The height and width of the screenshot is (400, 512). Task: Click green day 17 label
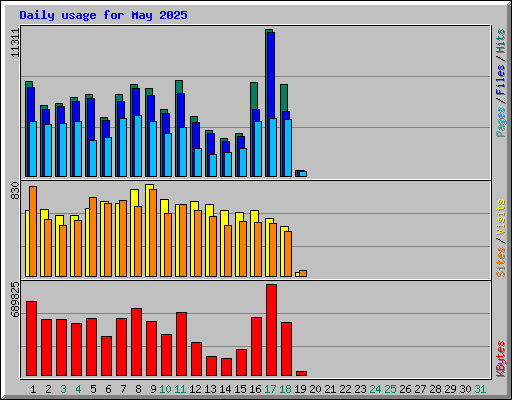click(270, 389)
